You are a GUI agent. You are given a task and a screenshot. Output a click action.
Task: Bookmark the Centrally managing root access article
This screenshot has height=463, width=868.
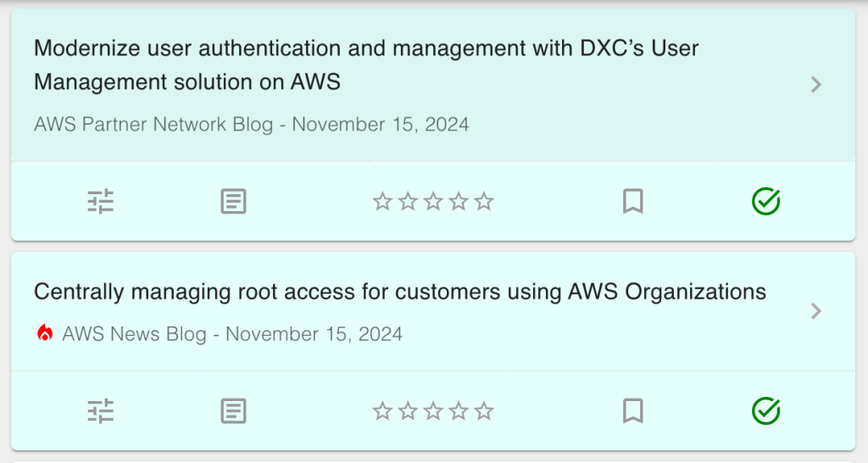(x=632, y=411)
